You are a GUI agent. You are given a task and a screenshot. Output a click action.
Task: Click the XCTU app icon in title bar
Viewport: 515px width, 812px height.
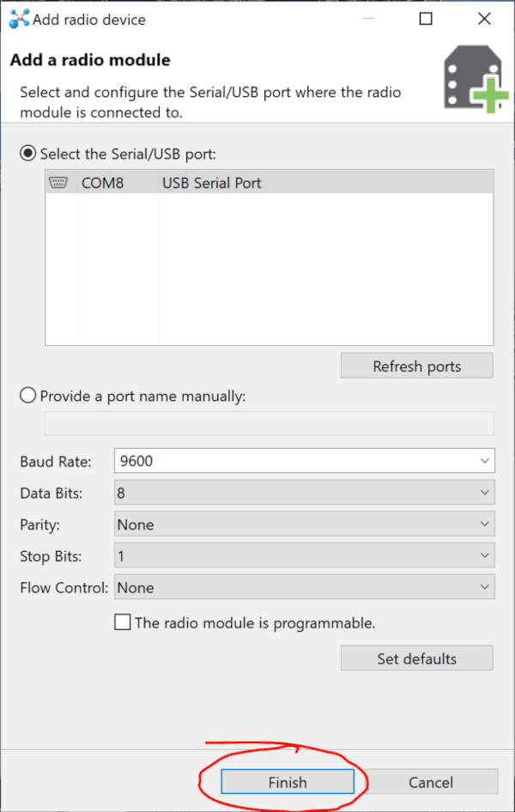(x=20, y=19)
